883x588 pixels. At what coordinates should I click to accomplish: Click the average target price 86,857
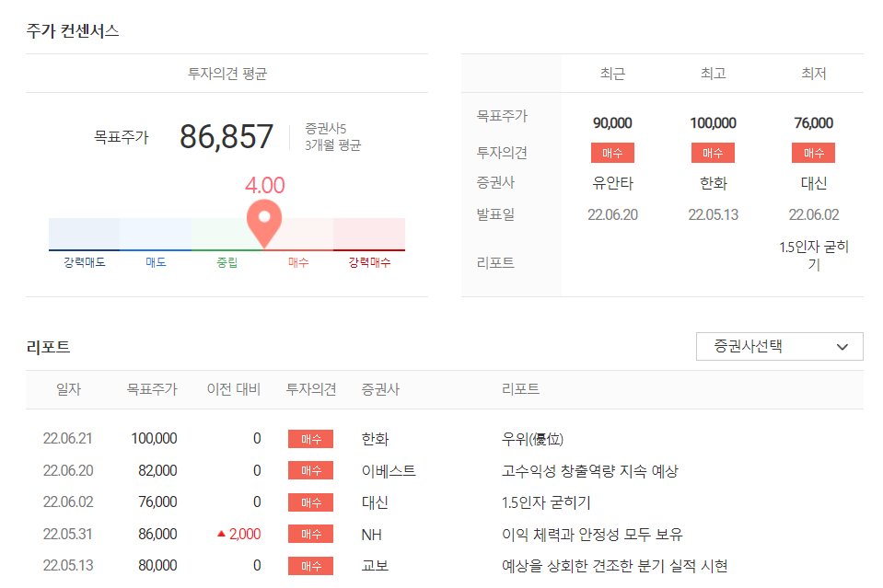[x=227, y=137]
